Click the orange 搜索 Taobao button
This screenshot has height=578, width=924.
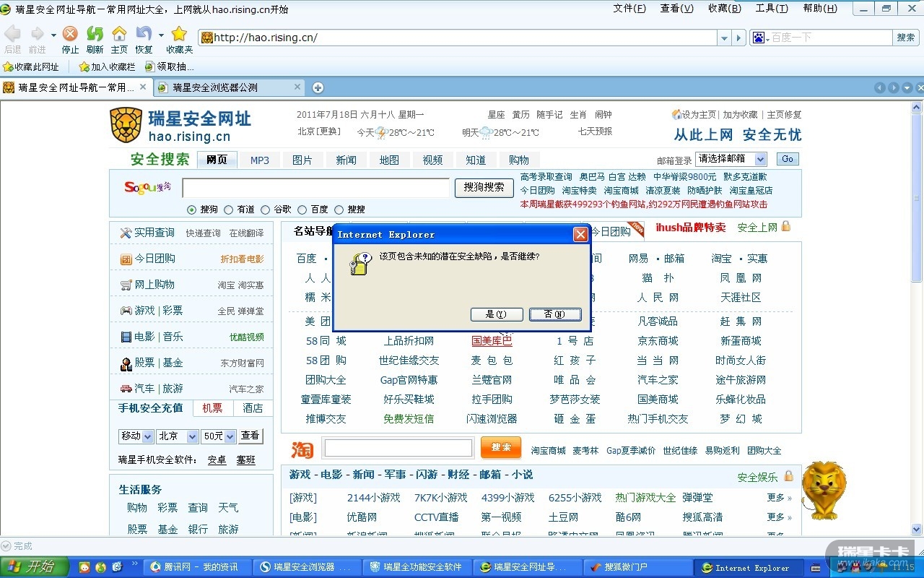[x=501, y=447]
